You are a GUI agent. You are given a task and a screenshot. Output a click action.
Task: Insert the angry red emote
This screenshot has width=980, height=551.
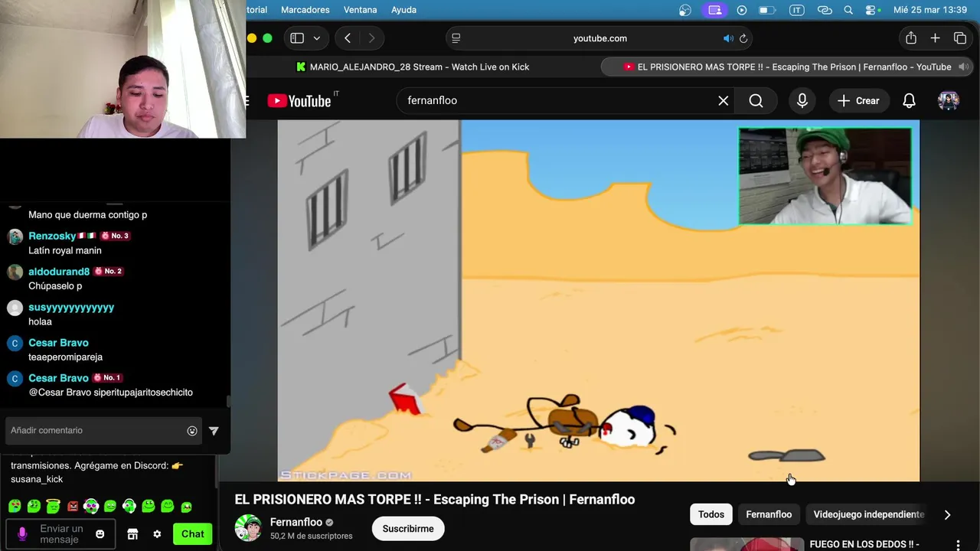(x=72, y=506)
